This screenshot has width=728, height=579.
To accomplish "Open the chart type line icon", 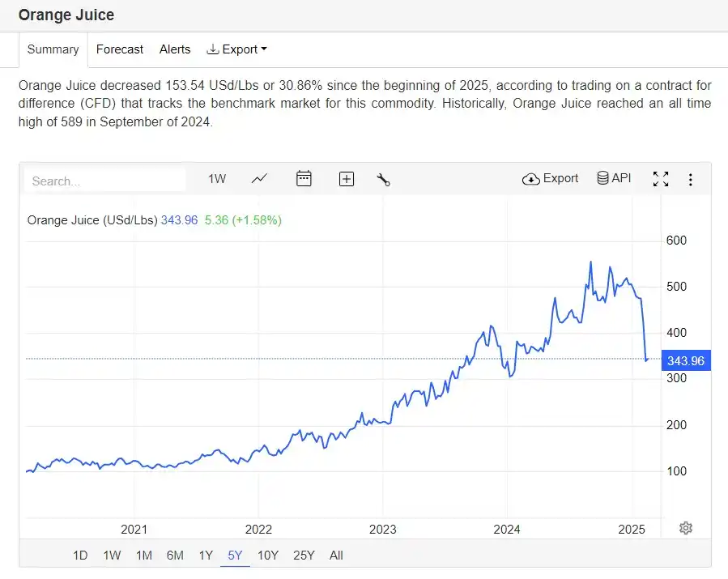I will point(259,179).
